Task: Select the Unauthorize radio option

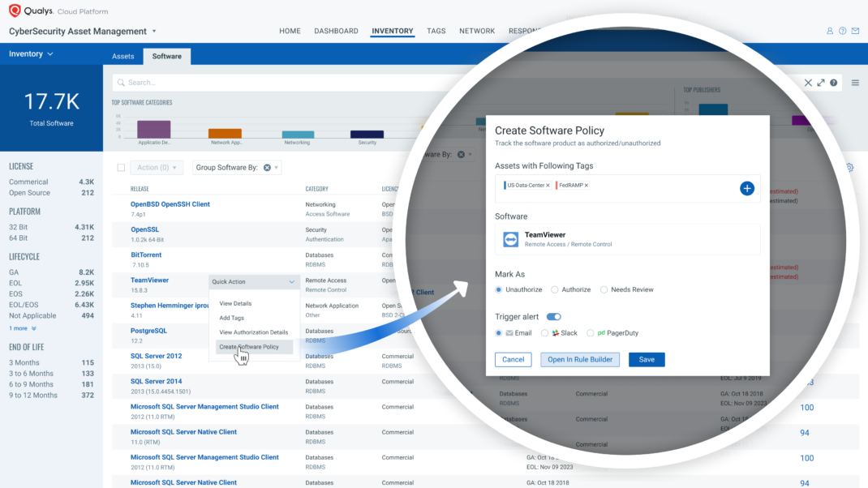Action: (499, 289)
